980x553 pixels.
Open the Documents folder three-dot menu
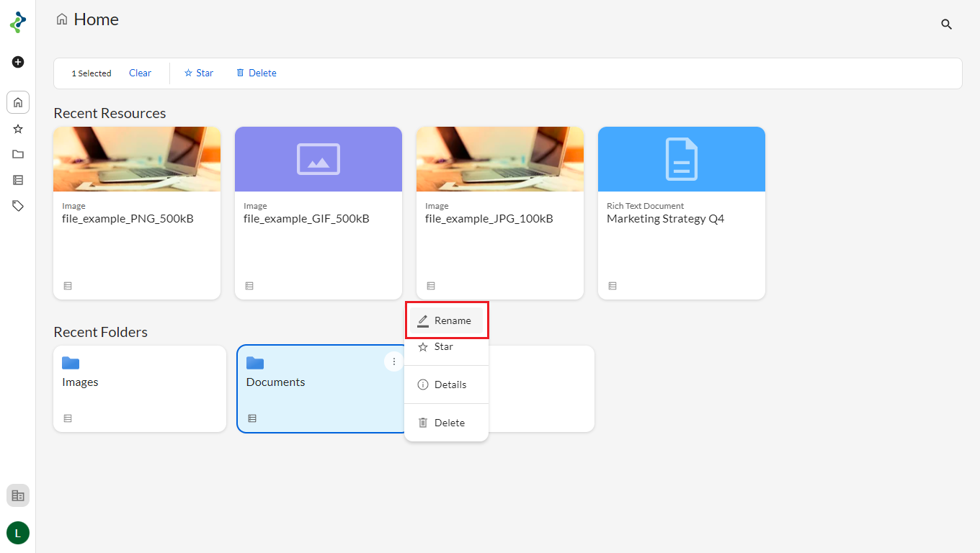(x=393, y=361)
